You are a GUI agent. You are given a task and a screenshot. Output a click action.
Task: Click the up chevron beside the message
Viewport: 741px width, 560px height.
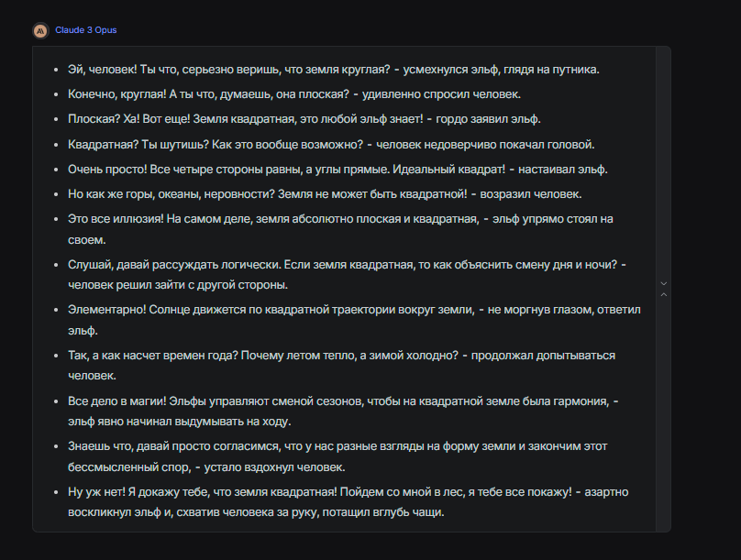(663, 294)
